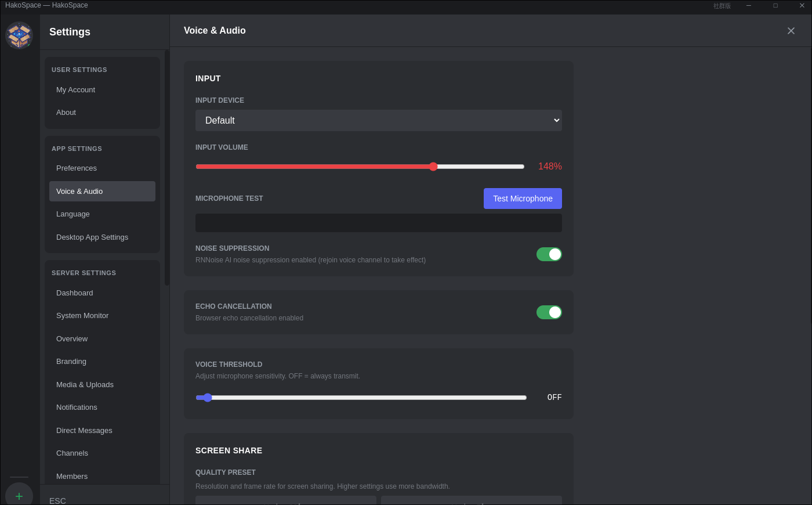
Task: Go to the server Dashboard
Action: (x=74, y=293)
